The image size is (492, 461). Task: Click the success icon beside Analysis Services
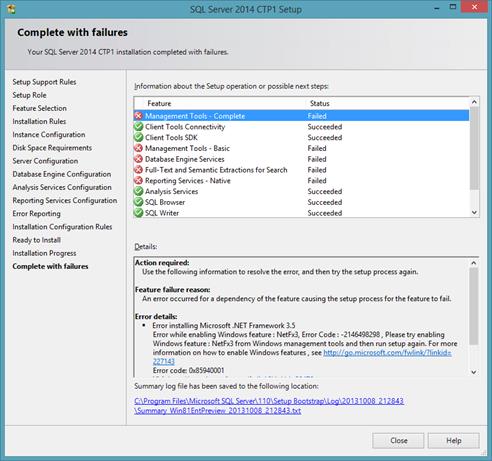[x=138, y=191]
